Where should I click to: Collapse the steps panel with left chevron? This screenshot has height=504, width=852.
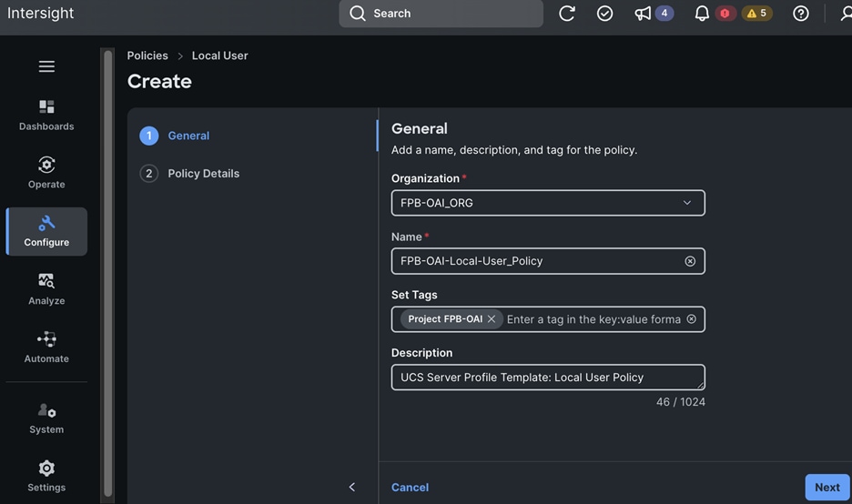click(x=352, y=487)
